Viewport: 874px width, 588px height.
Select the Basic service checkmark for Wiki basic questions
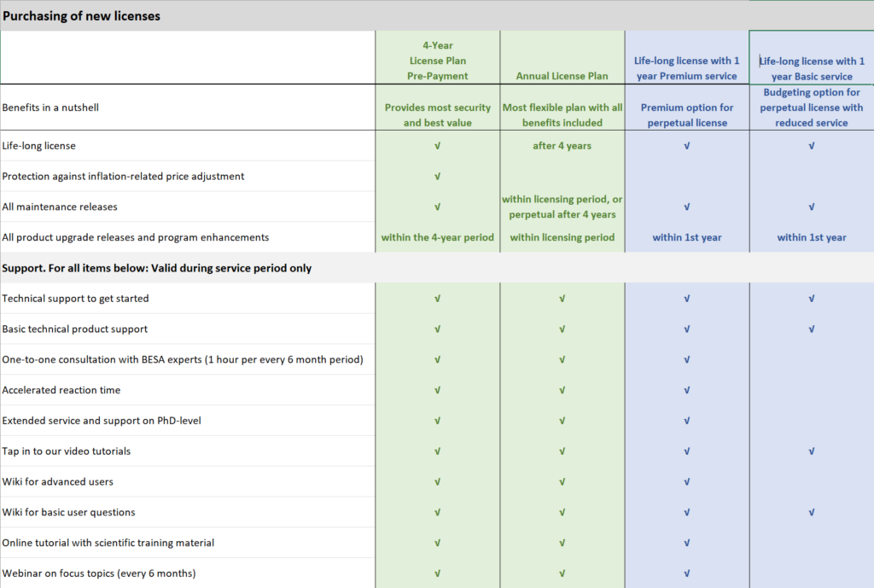(x=812, y=512)
